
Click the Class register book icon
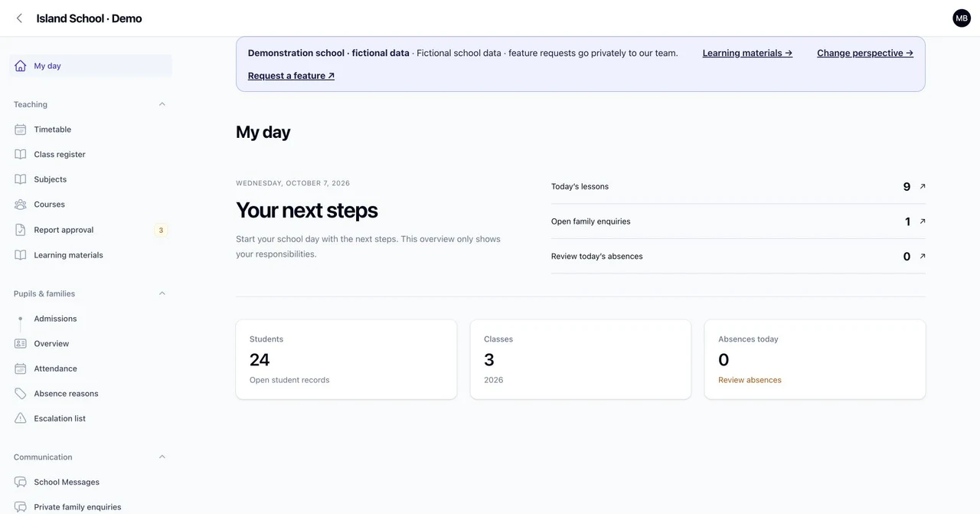coord(21,154)
